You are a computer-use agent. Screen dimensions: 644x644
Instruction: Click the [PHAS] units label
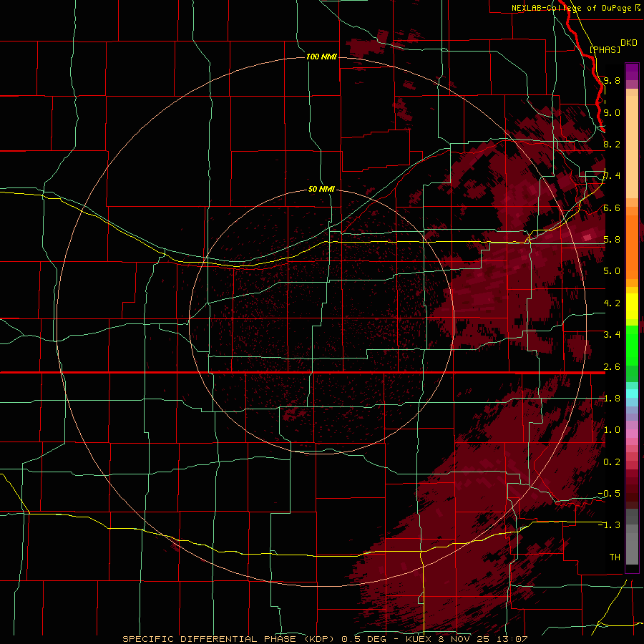(x=605, y=49)
